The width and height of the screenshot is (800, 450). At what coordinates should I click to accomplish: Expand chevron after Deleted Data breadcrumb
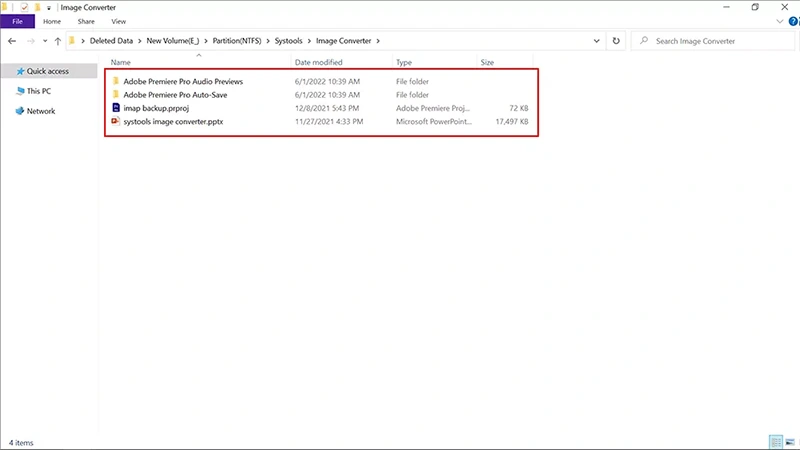139,41
